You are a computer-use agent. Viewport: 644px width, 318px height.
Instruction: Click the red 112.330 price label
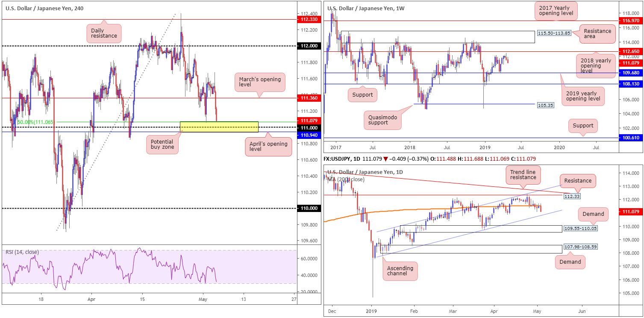coord(308,19)
